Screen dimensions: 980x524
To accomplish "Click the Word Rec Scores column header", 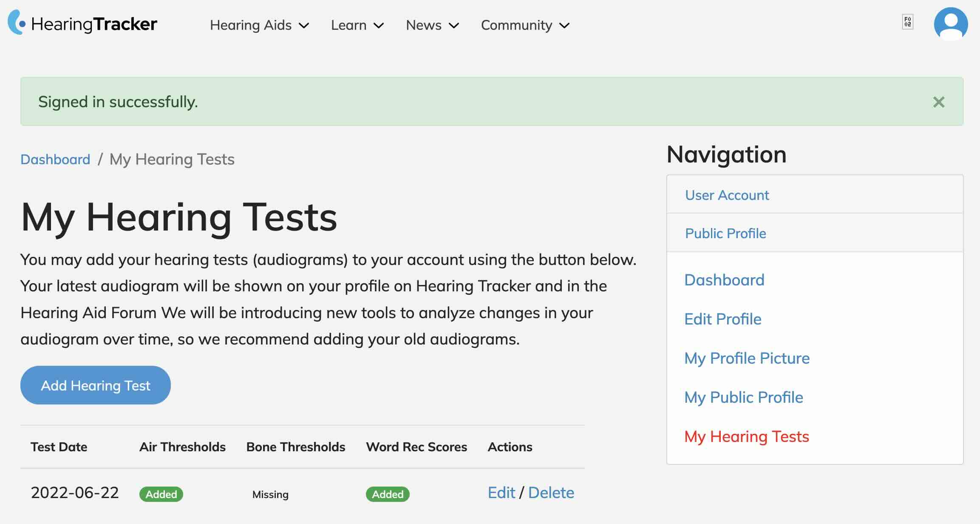I will 416,447.
